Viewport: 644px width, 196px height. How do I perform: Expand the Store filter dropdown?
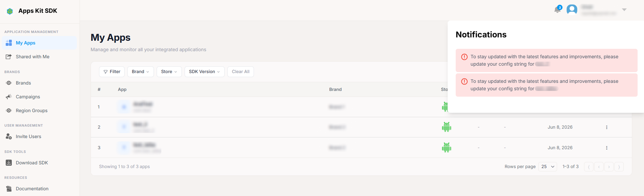point(169,72)
